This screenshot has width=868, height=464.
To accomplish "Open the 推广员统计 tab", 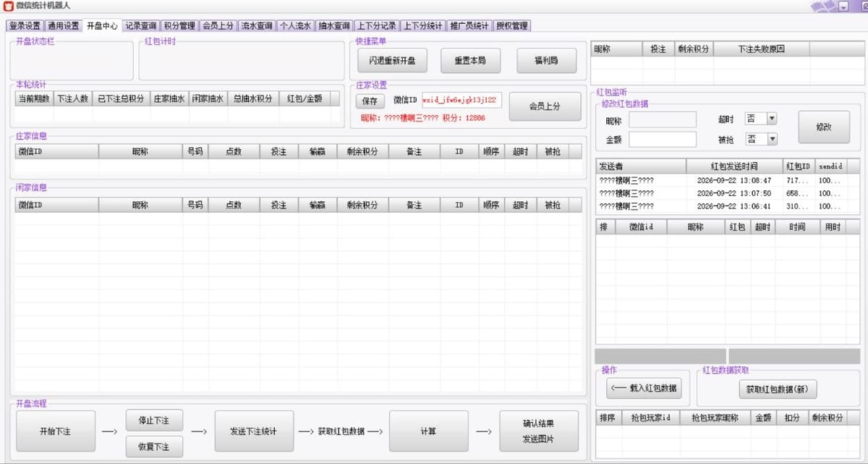I will click(469, 25).
